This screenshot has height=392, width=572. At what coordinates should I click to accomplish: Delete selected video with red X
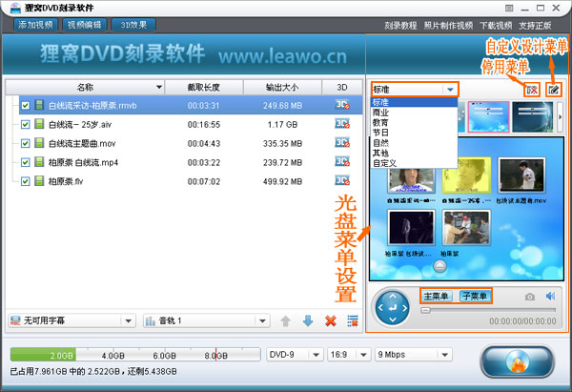point(331,321)
